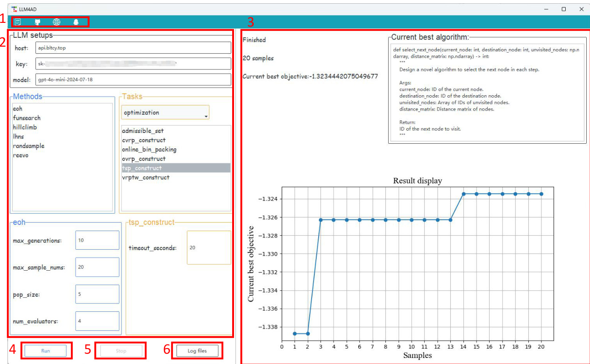
Task: Open the GitHub repository icon
Action: (x=37, y=22)
